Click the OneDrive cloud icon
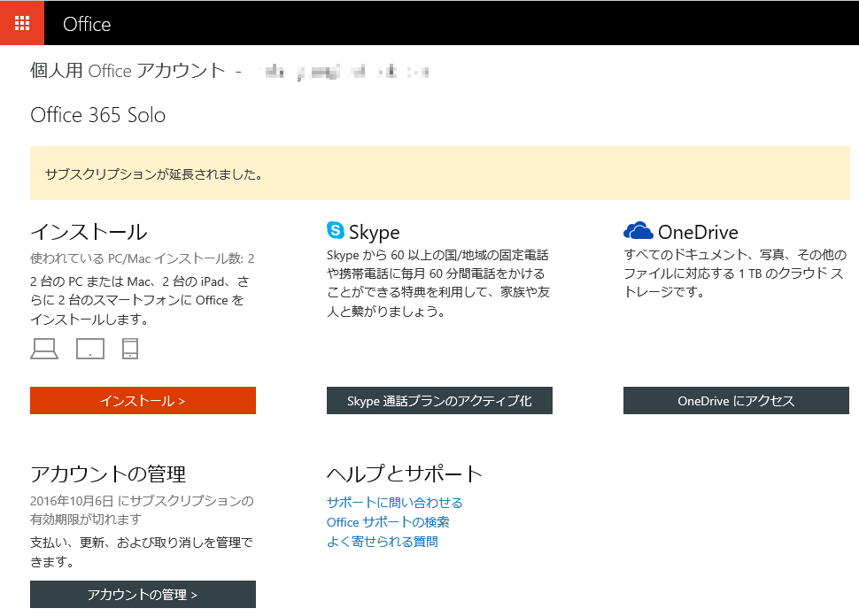The image size is (859, 616). (x=638, y=230)
